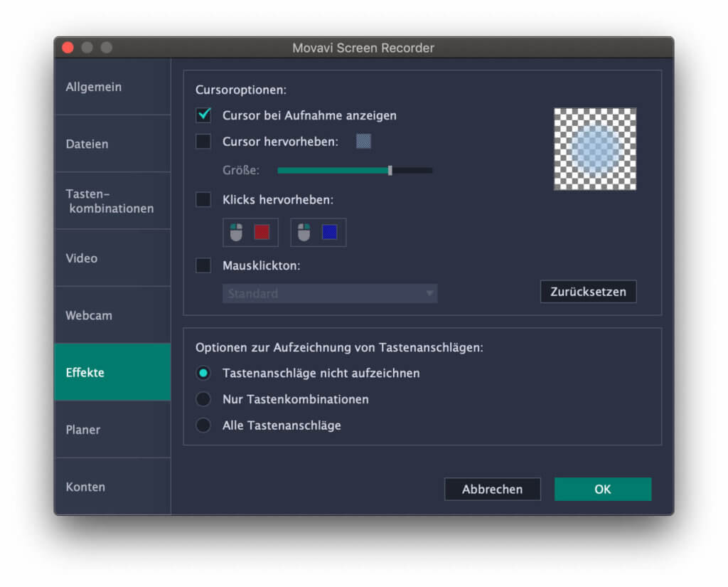
Task: Choose 'Alle Tastenanschläge'
Action: click(x=203, y=425)
